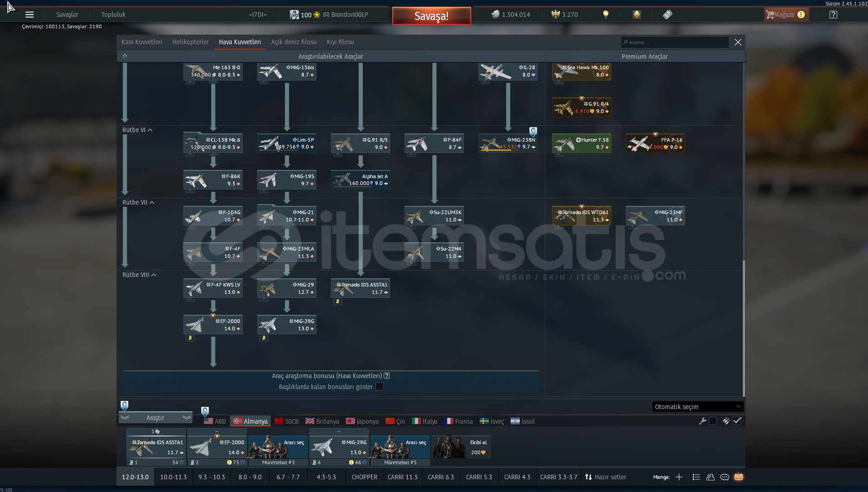Expand the Me 163 B-0 vehicle group
This screenshot has width=868, height=492.
(213, 82)
